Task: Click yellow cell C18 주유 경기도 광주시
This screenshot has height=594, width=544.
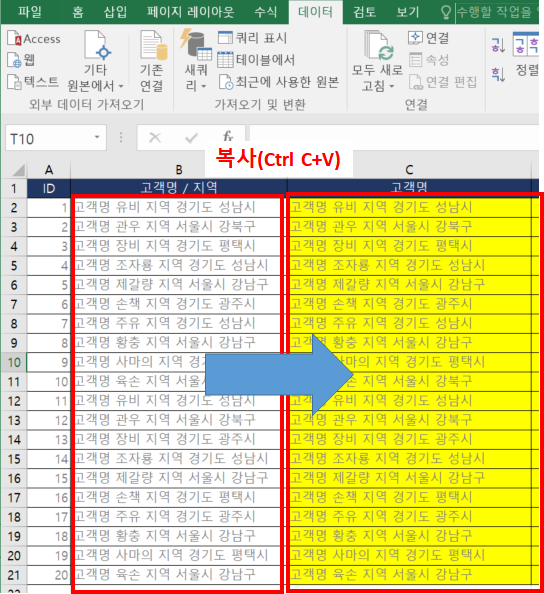Action: (410, 517)
